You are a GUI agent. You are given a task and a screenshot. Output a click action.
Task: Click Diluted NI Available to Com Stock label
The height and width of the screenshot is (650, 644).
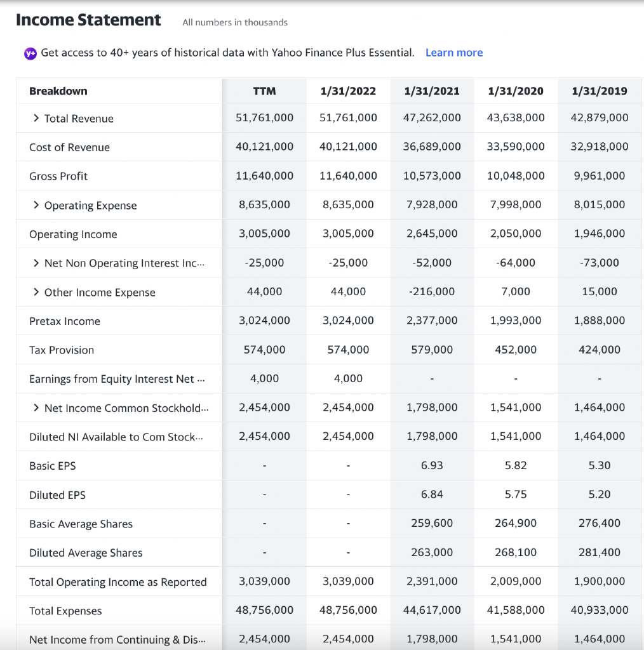(x=116, y=437)
